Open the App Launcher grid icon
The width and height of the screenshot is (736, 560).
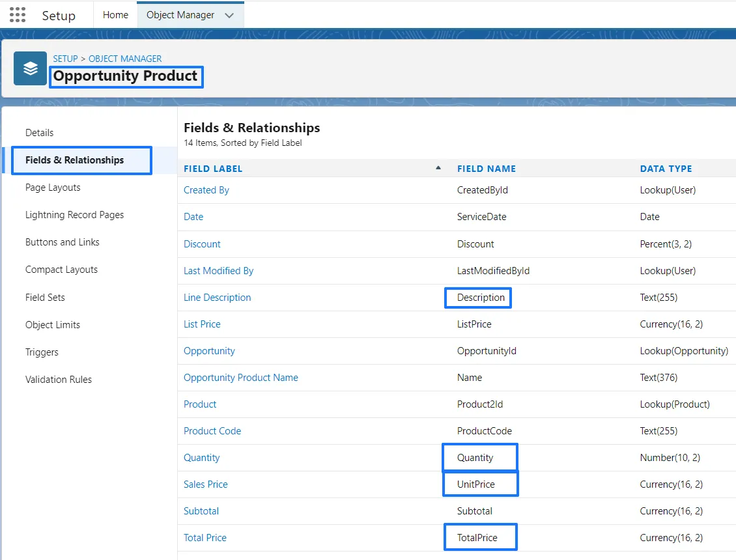click(x=18, y=15)
